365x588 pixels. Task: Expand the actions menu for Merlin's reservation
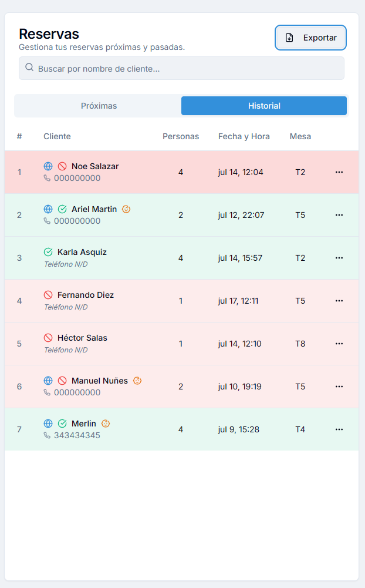click(x=339, y=429)
